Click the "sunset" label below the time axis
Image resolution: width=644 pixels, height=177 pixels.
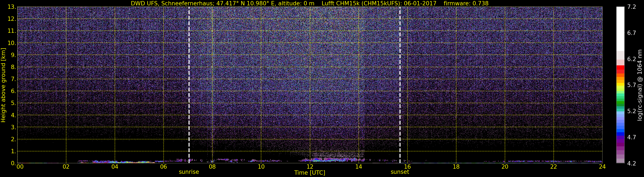click(x=400, y=172)
